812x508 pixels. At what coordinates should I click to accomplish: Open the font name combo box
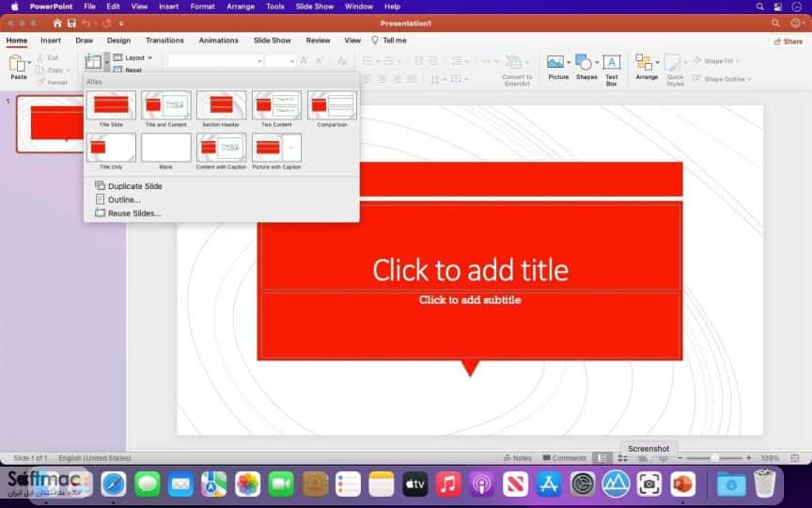tap(215, 61)
